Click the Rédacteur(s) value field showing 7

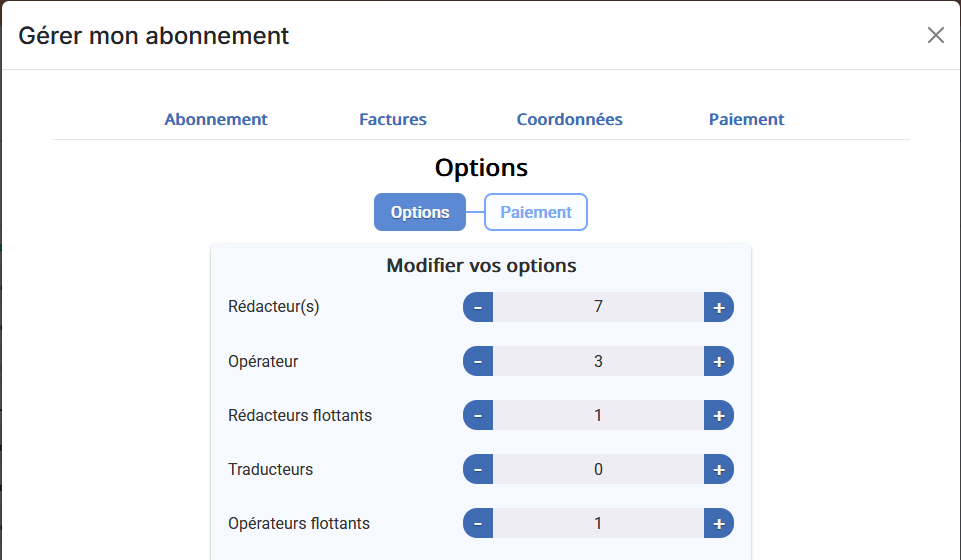click(598, 307)
